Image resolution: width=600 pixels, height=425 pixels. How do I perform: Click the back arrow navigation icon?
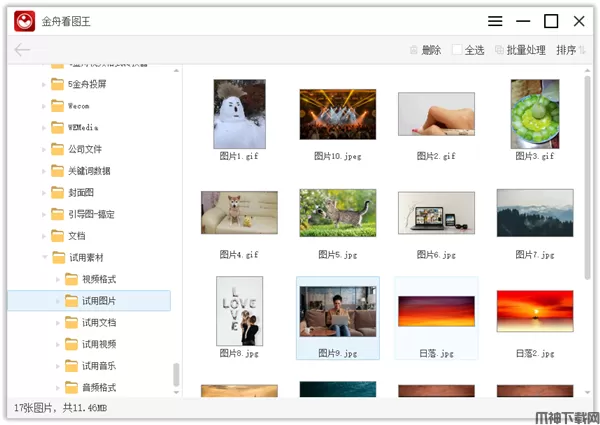[x=22, y=50]
